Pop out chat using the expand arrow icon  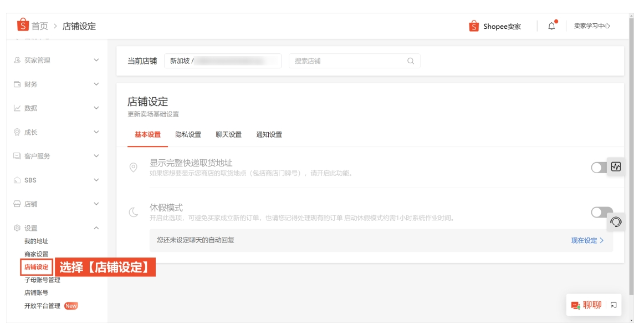tap(613, 304)
